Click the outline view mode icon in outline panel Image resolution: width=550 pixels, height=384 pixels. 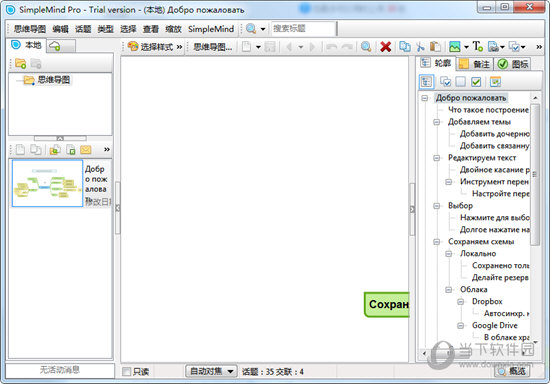coord(426,82)
